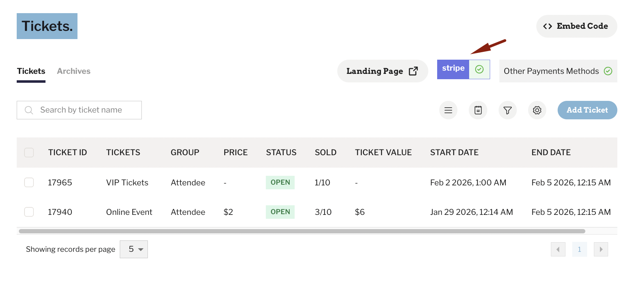Open ticket settings gear icon
Screen dimensions: 644x282
point(537,110)
